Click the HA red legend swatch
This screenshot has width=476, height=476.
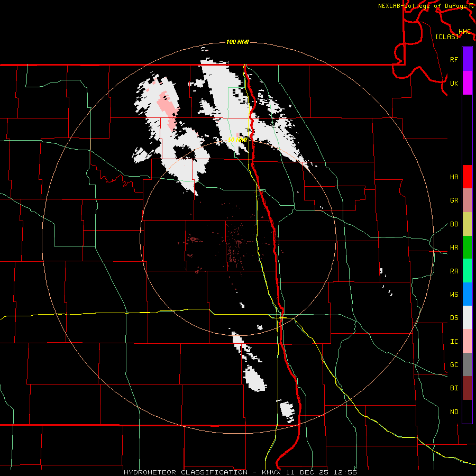pyautogui.click(x=467, y=177)
